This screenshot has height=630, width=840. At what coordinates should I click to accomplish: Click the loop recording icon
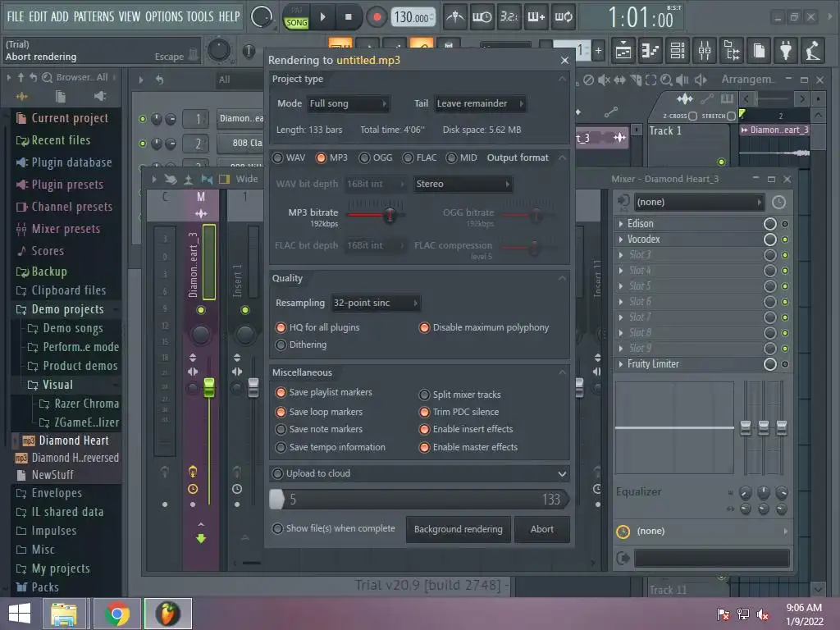563,17
